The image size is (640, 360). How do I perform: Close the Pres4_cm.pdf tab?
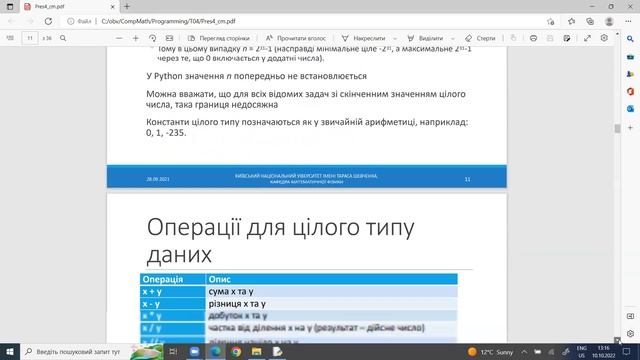point(113,7)
